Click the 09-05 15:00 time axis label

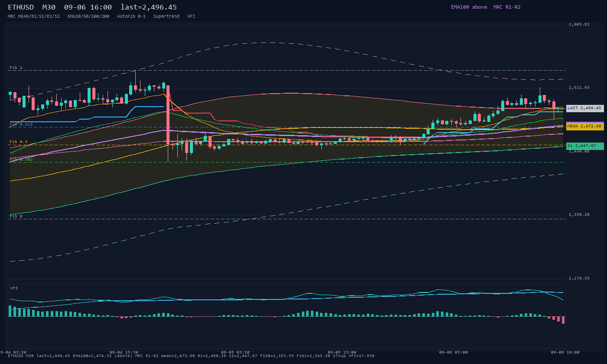[342, 352]
